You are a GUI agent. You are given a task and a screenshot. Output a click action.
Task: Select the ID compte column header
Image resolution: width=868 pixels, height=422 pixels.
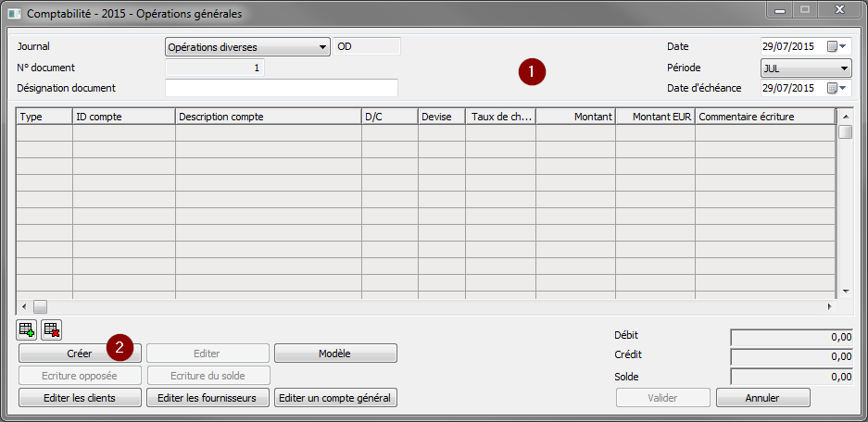123,117
